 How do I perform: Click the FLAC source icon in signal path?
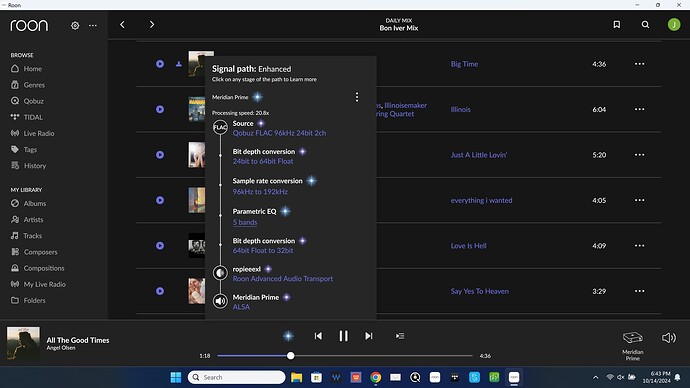pos(220,128)
